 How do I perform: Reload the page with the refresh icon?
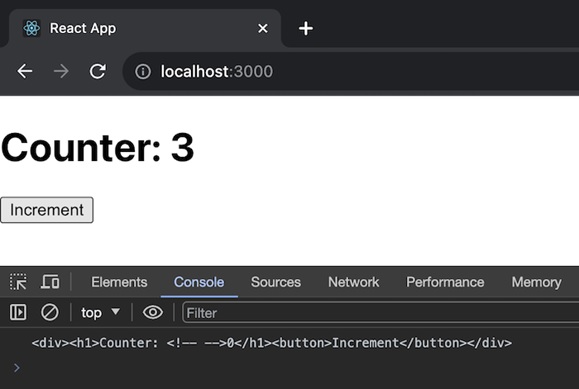point(98,71)
